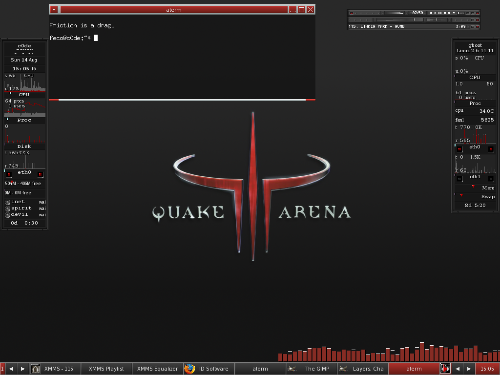
Task: Click inside the aterm terminal at the prompt
Action: tap(96, 38)
